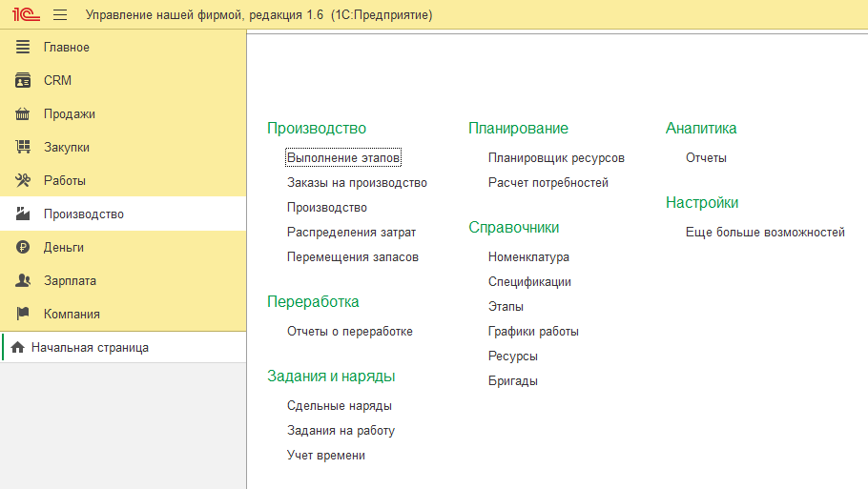Viewport: 868px width, 489px height.
Task: Open Отчеты under Аналитика
Action: tap(706, 158)
